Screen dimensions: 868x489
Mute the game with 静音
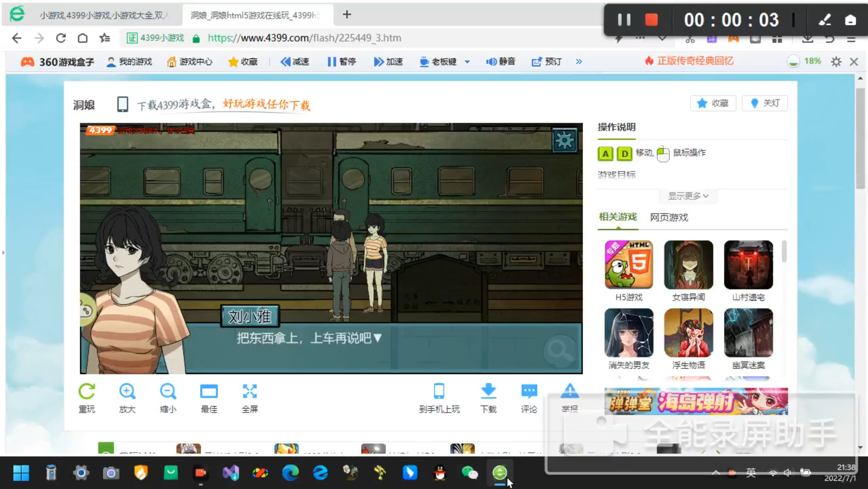click(x=501, y=62)
